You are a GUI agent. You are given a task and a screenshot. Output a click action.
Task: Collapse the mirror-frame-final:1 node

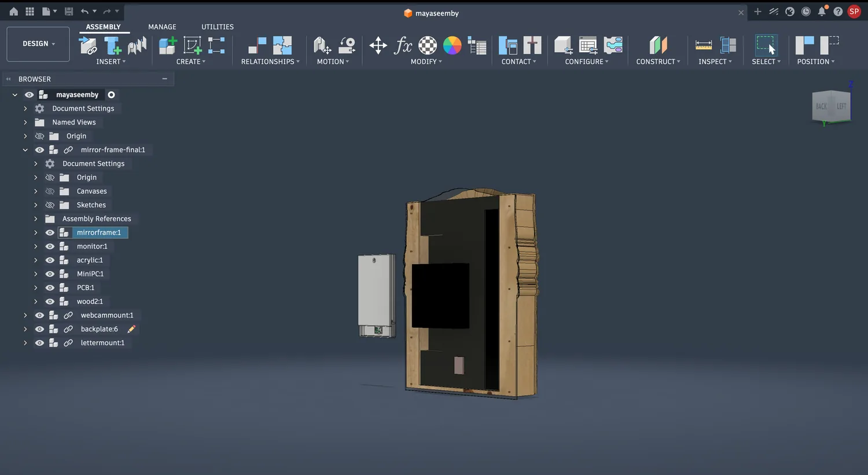[x=25, y=149]
